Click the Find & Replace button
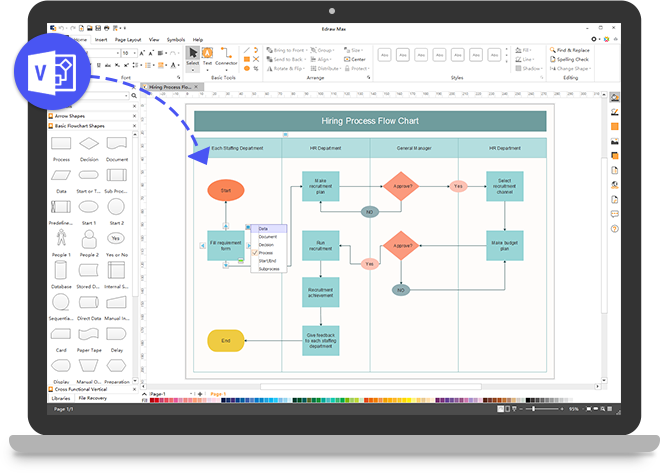This screenshot has width=660, height=473. 576,48
